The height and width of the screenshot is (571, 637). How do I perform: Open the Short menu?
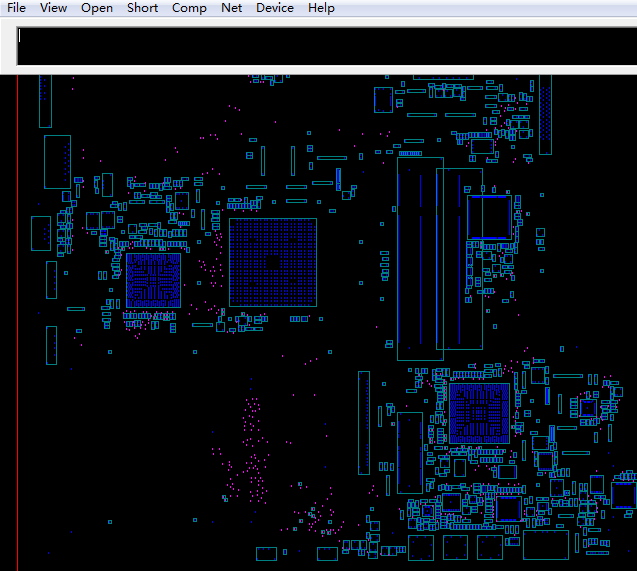tap(142, 8)
